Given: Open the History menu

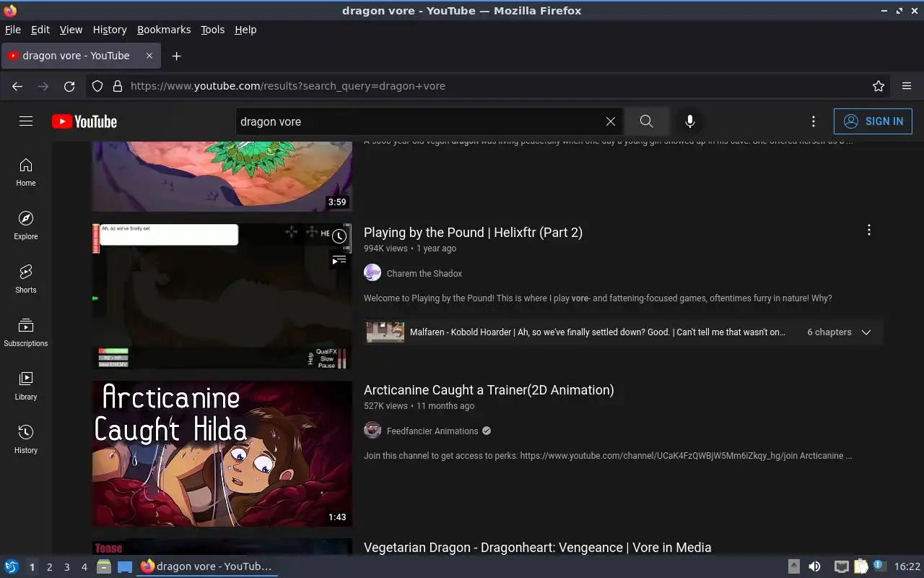Looking at the screenshot, I should [x=110, y=30].
